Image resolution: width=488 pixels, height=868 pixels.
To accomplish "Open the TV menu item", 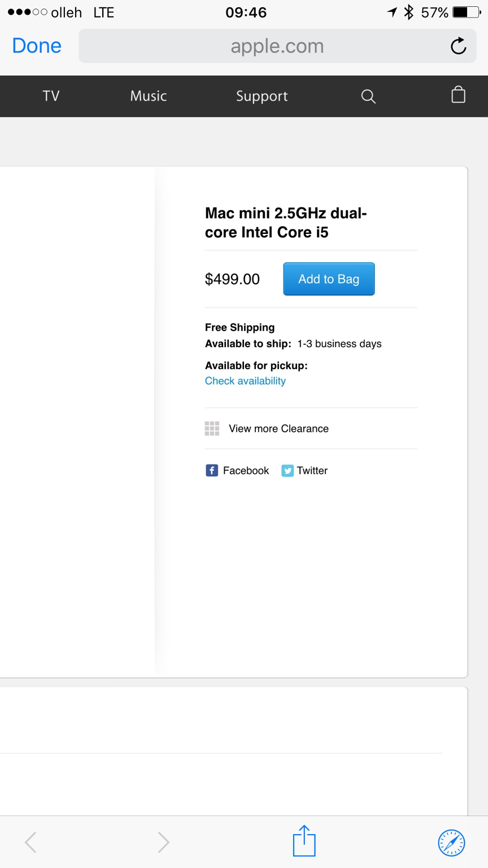I will [x=51, y=96].
